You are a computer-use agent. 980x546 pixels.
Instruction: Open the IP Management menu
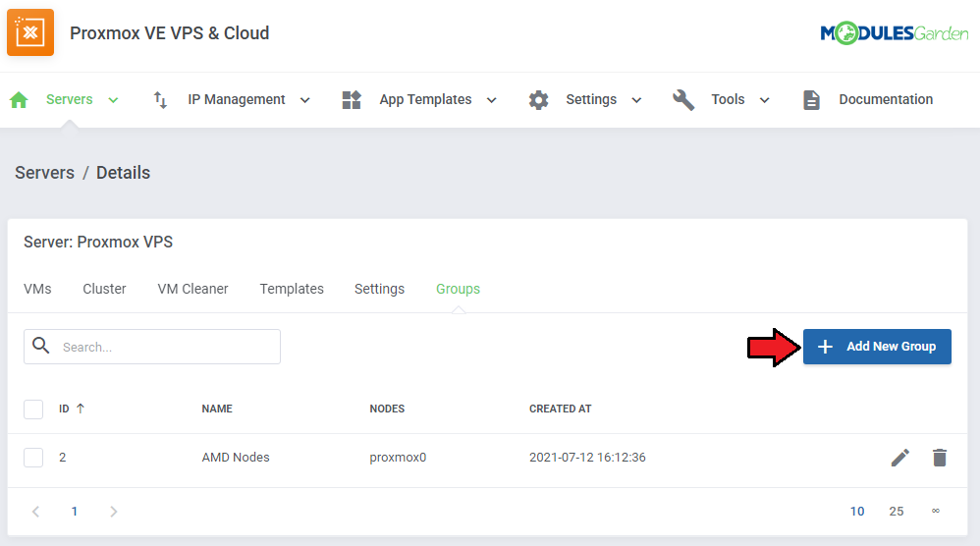coord(237,99)
